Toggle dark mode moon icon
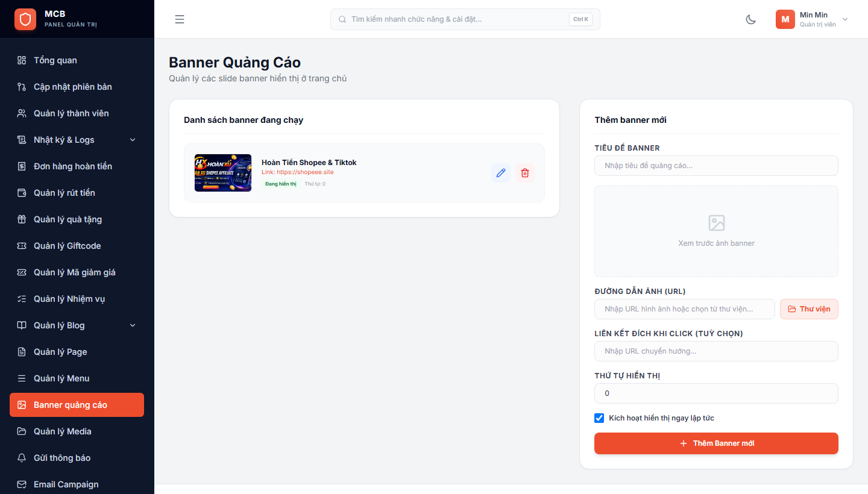The image size is (868, 494). pyautogui.click(x=750, y=19)
